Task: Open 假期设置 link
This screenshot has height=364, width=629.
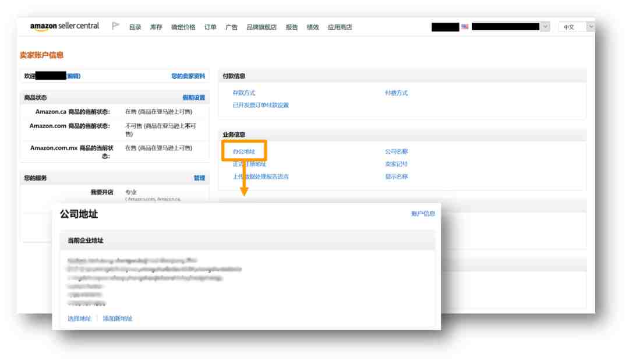Action: 194,97
